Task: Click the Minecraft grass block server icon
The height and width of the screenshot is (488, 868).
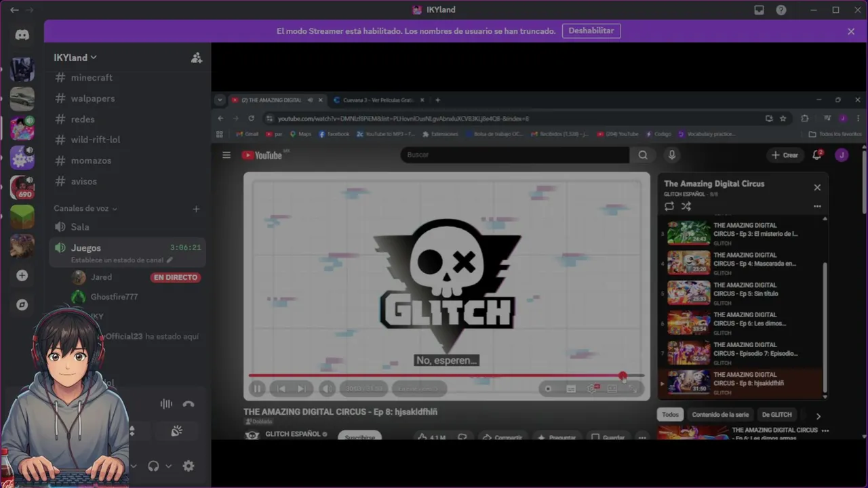Action: pos(22,217)
